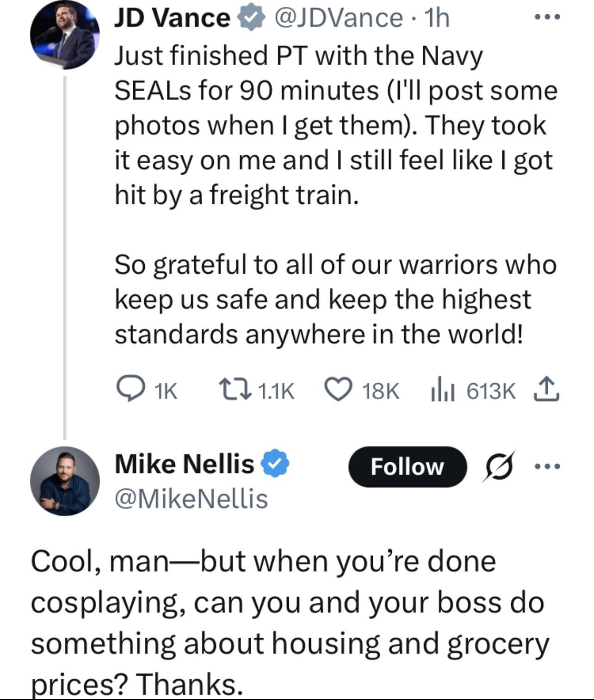Open the more options menu on JD Vance's post
This screenshot has width=594, height=700.
547,17
